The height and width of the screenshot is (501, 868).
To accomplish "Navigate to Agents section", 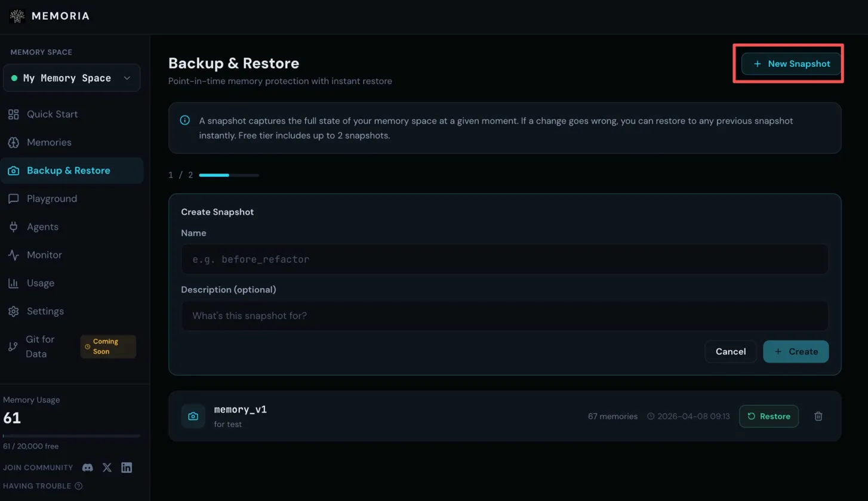I will pyautogui.click(x=42, y=227).
